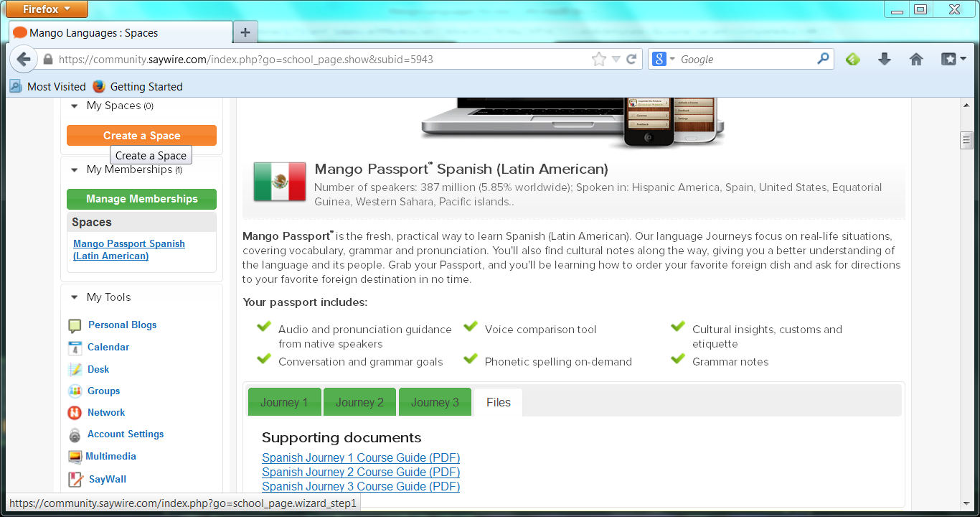Screen dimensions: 980x517
Task: Open the Desk tool
Action: point(98,369)
